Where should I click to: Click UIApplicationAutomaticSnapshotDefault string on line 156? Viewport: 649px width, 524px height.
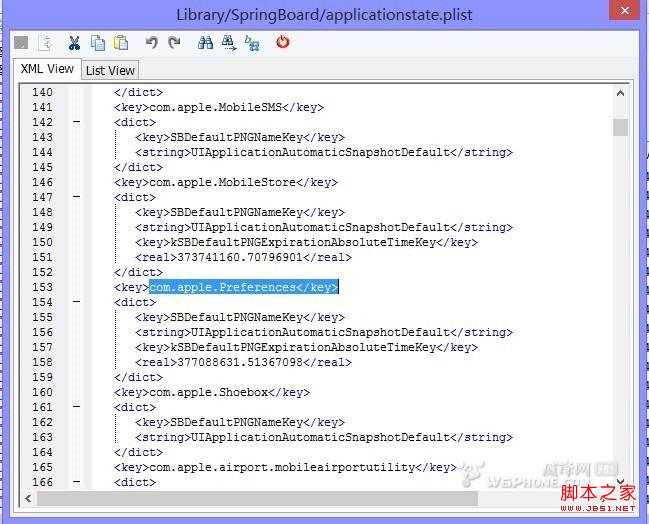click(320, 332)
